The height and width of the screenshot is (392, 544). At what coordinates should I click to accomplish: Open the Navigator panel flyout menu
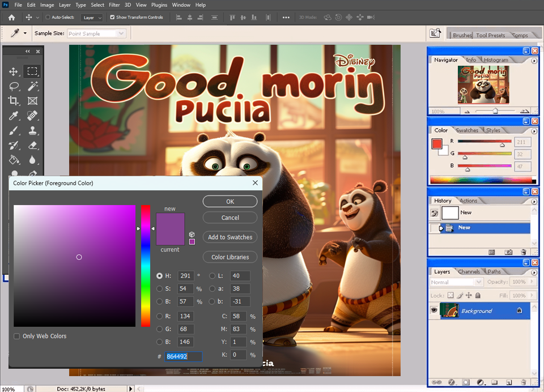point(534,61)
